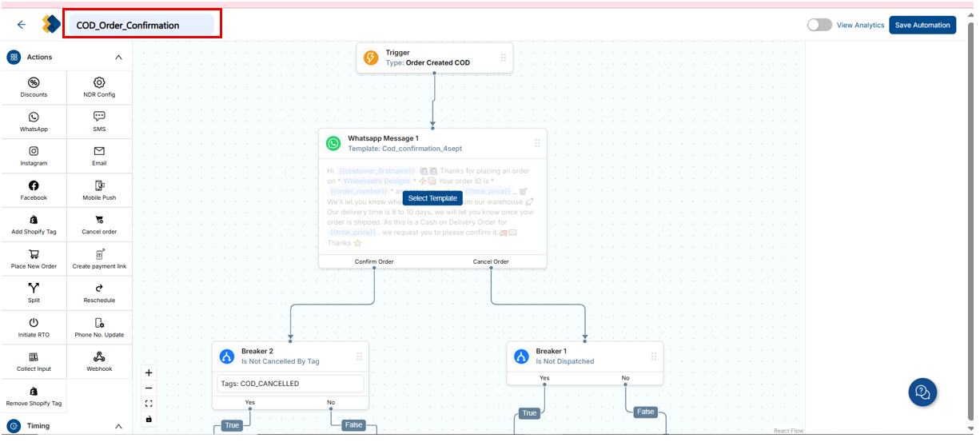Click the React Flow attribution link
This screenshot has width=980, height=442.
click(787, 431)
